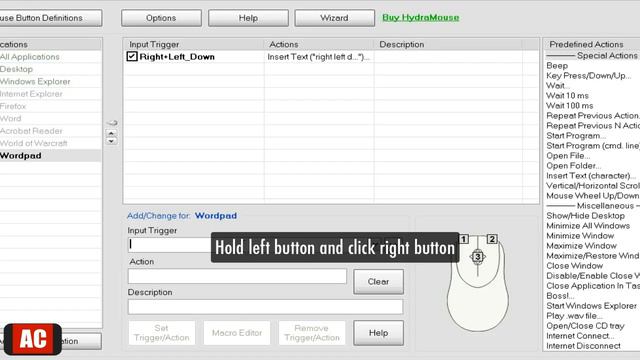The width and height of the screenshot is (640, 360).
Task: Choose Start Program... action
Action: (576, 136)
